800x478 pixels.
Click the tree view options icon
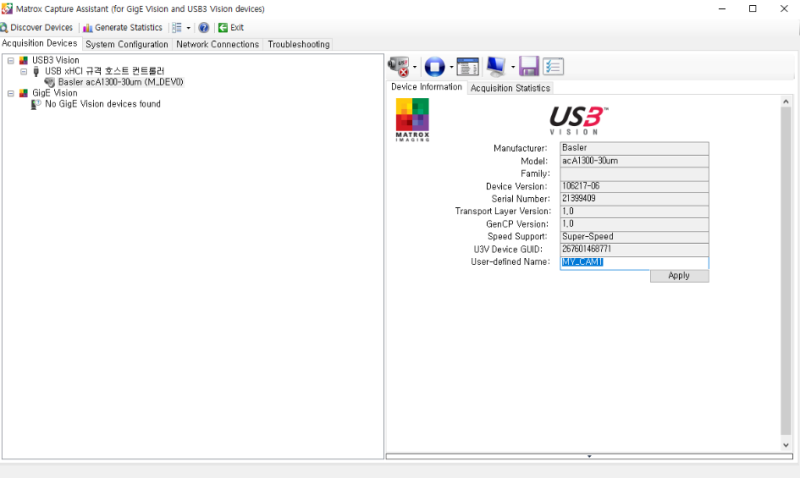click(x=177, y=28)
